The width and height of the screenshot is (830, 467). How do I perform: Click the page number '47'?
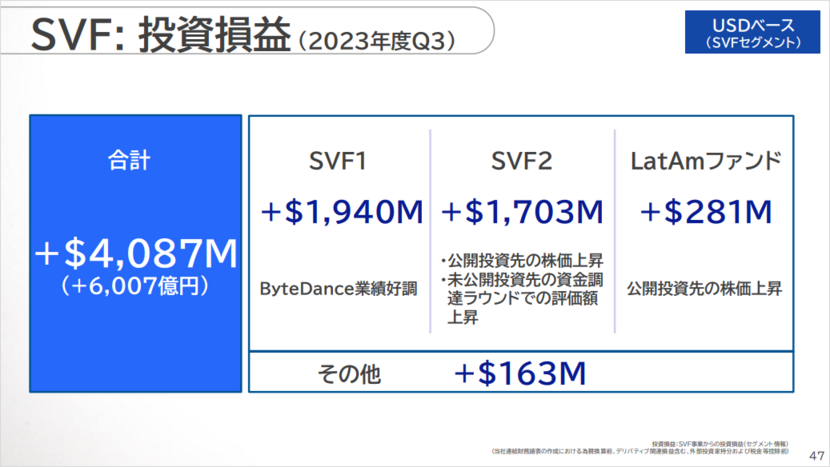(816, 455)
